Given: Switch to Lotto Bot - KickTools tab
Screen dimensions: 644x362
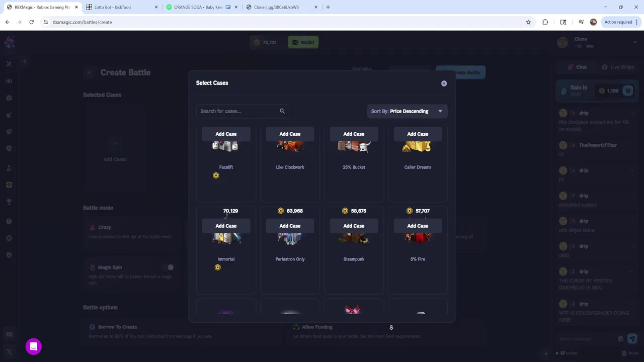Looking at the screenshot, I should (x=120, y=7).
